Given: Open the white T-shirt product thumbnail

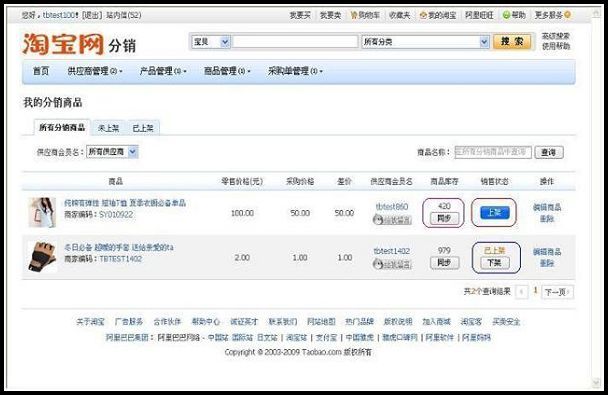Looking at the screenshot, I should coord(42,212).
